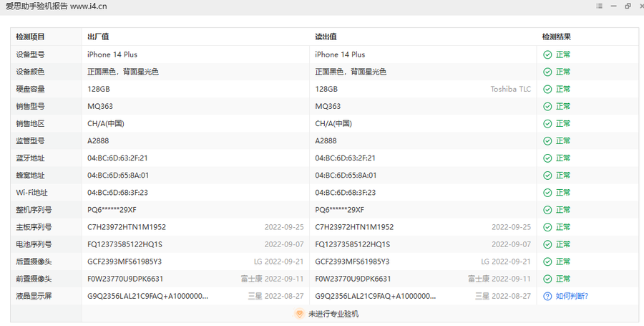This screenshot has height=326, width=644.
Task: Select the 整机序列号 row label
Action: pyautogui.click(x=34, y=210)
